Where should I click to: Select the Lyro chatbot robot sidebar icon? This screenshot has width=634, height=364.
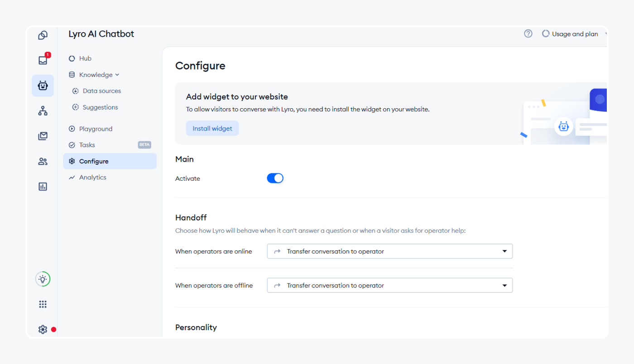43,86
